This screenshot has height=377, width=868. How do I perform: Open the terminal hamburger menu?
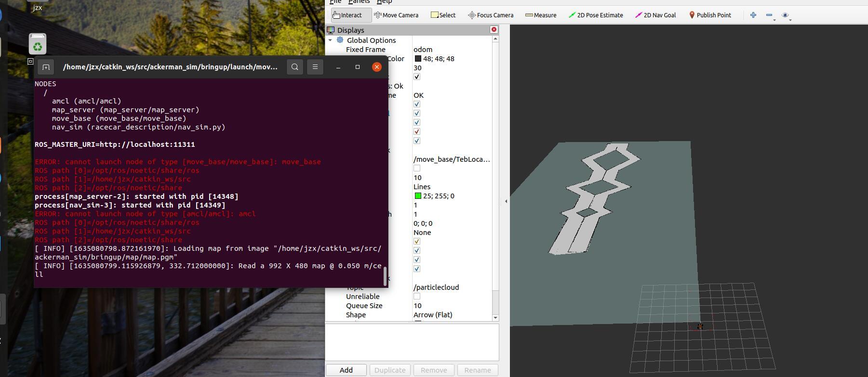pyautogui.click(x=315, y=67)
